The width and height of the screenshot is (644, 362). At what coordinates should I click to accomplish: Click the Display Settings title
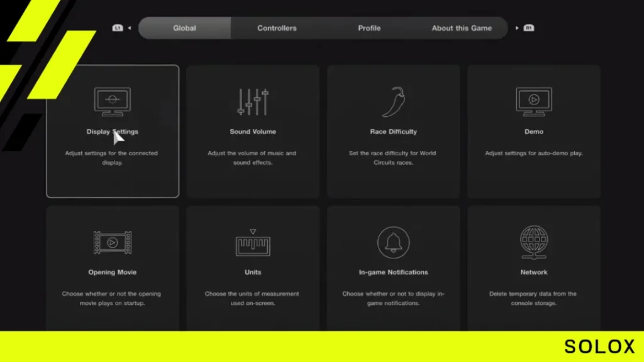[x=112, y=132]
